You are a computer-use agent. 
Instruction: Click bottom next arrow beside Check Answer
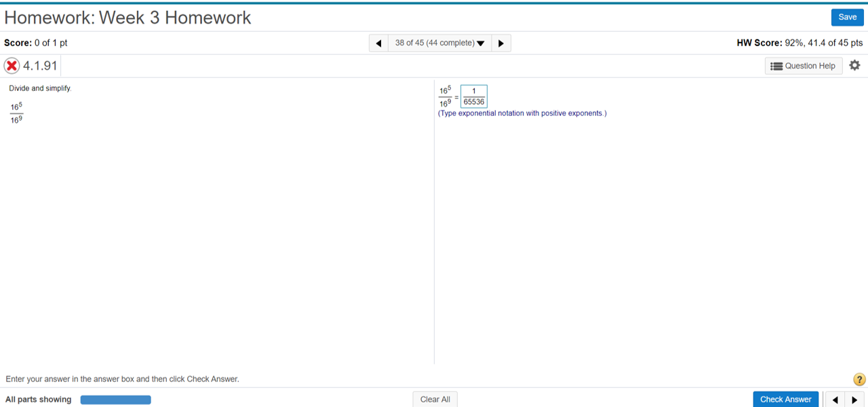click(x=854, y=400)
